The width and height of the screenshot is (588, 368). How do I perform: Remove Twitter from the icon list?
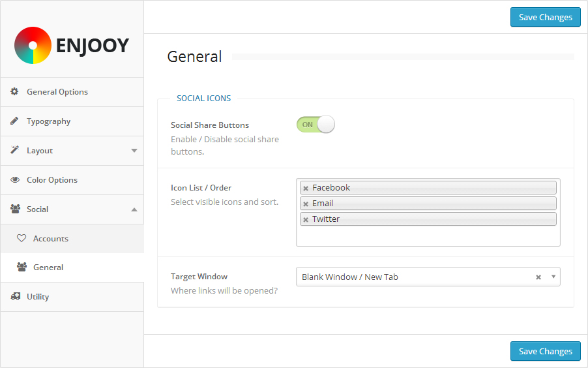tap(306, 219)
